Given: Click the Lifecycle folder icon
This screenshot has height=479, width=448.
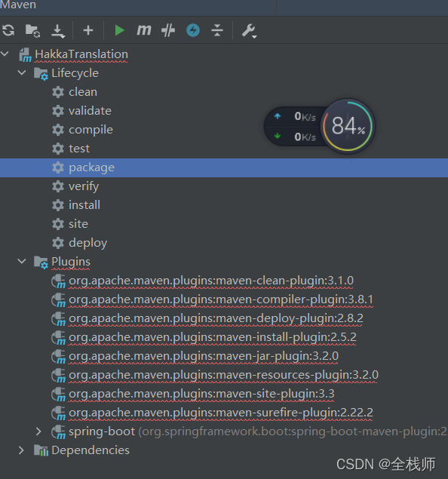Looking at the screenshot, I should pyautogui.click(x=41, y=74).
